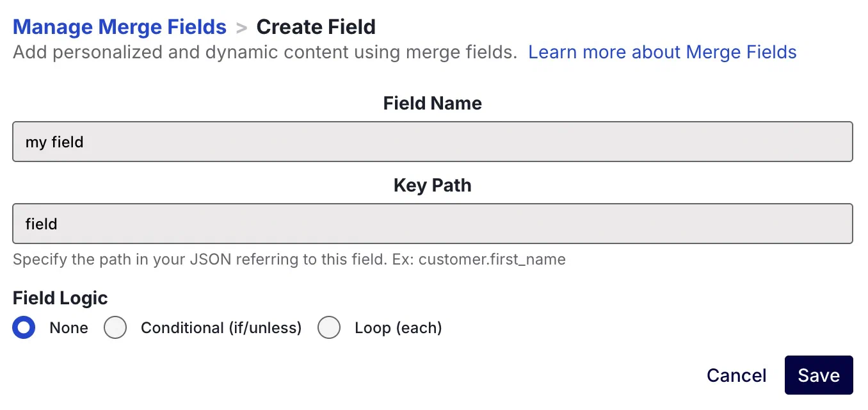Viewport: 868px width, 410px height.
Task: Click the Create Field breadcrumb title
Action: click(x=316, y=27)
